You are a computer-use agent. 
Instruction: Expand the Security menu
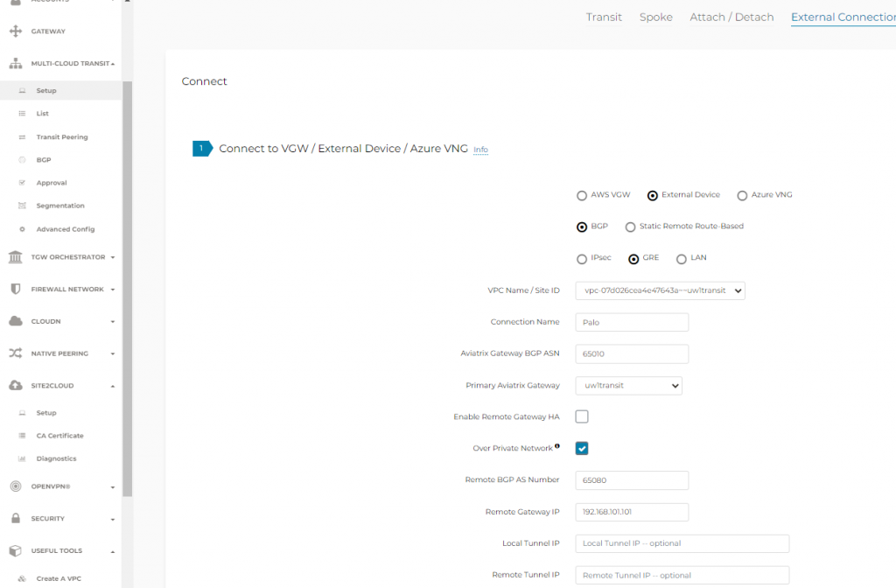(113, 520)
